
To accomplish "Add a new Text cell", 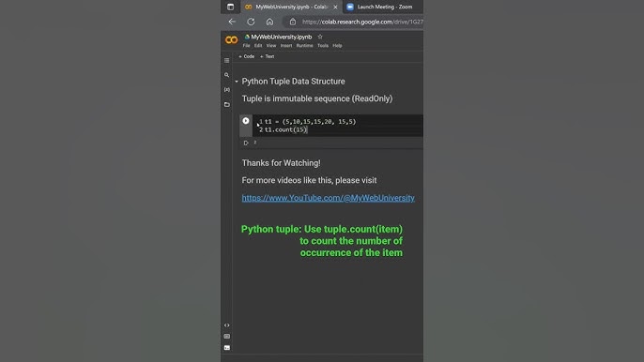I will coord(267,56).
